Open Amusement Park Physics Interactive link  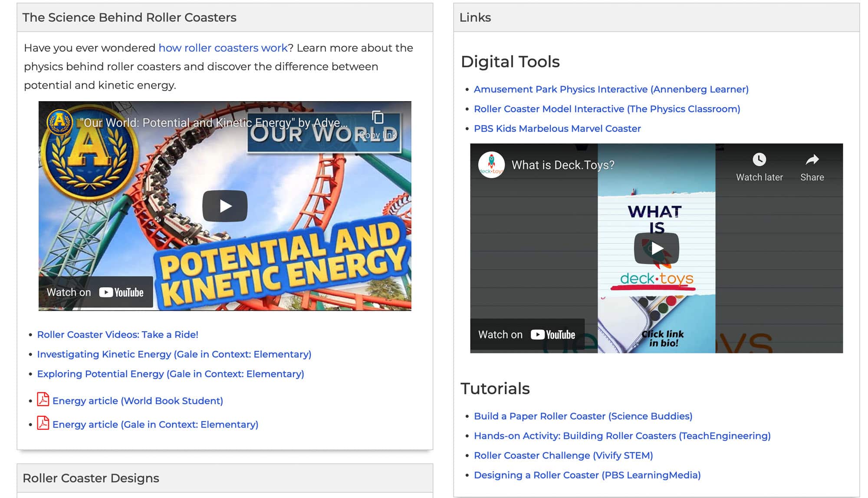coord(611,89)
